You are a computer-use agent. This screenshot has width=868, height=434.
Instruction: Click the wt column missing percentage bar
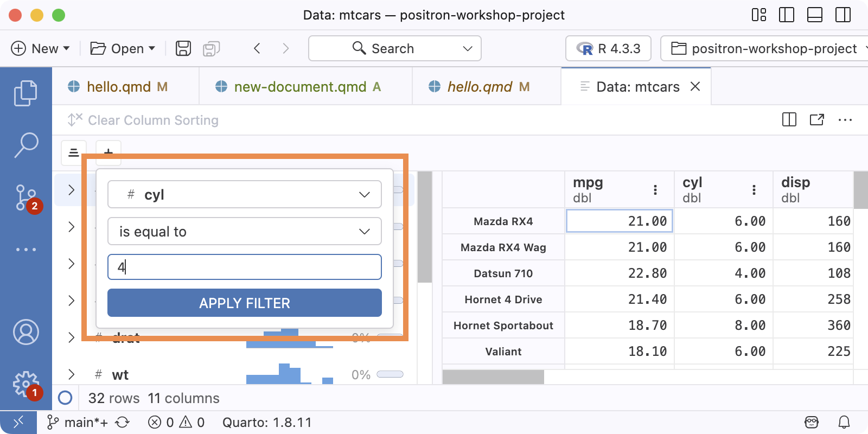[390, 374]
